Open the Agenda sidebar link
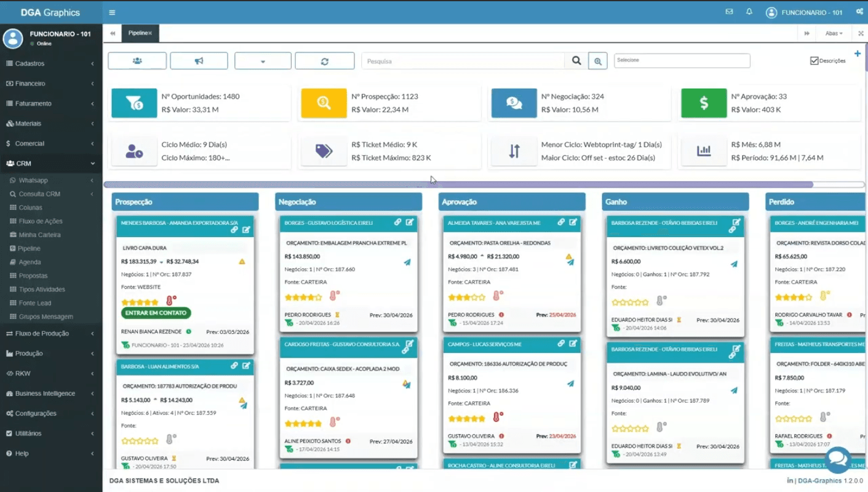Image resolution: width=868 pixels, height=492 pixels. (30, 262)
